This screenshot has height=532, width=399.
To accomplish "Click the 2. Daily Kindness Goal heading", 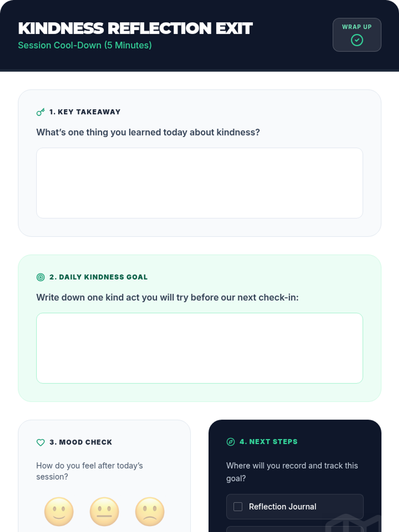I will pos(98,277).
